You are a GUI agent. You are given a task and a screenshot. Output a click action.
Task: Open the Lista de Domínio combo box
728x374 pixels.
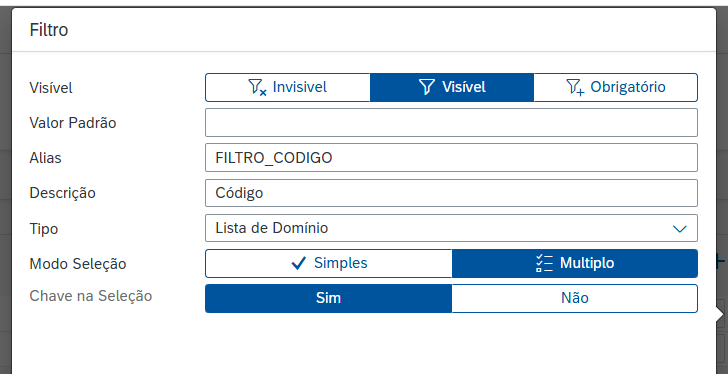point(451,228)
